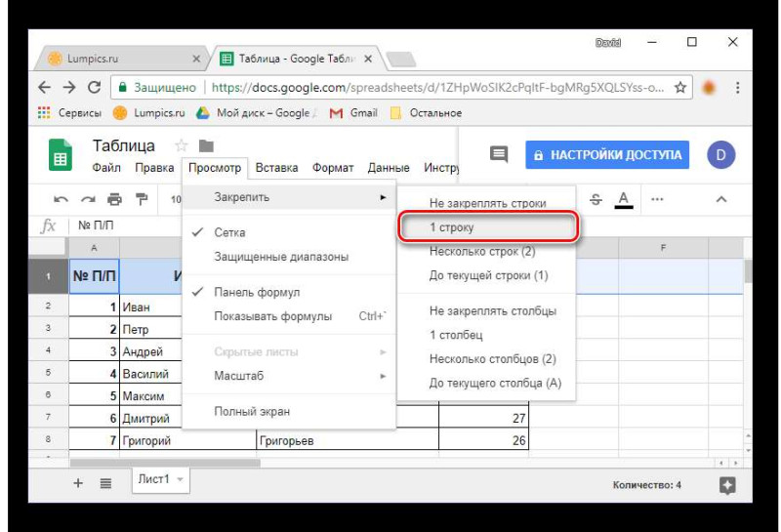Screen dimensions: 781x532
Task: Click the Google Sheets home logo icon
Action: 61,155
